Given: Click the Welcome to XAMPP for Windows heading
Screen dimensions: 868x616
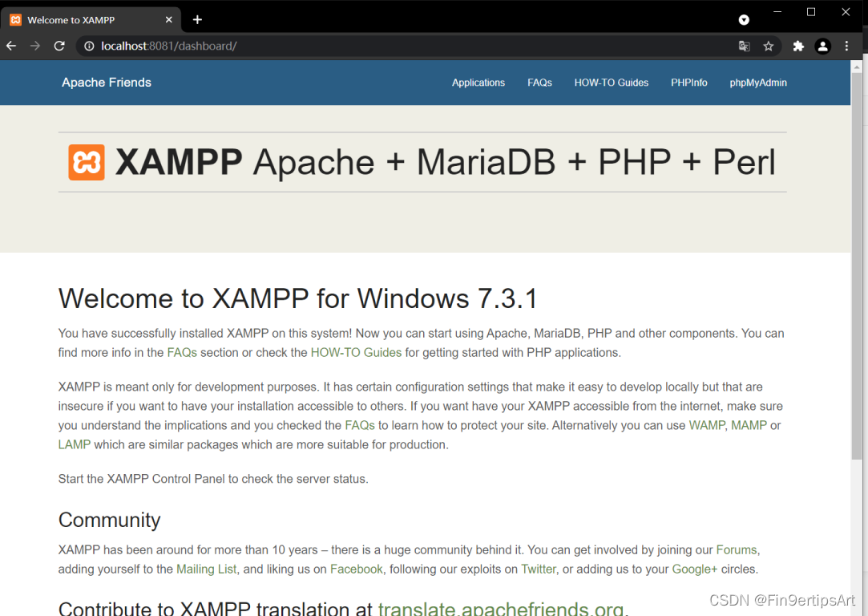Looking at the screenshot, I should point(298,299).
